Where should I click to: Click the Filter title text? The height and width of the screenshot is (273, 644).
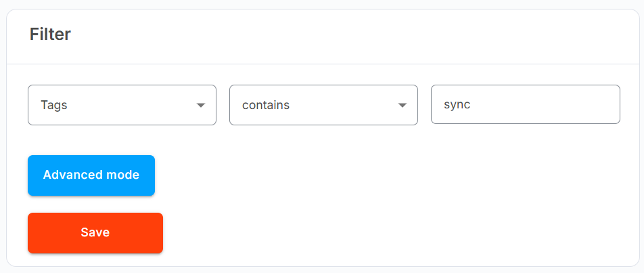click(50, 35)
